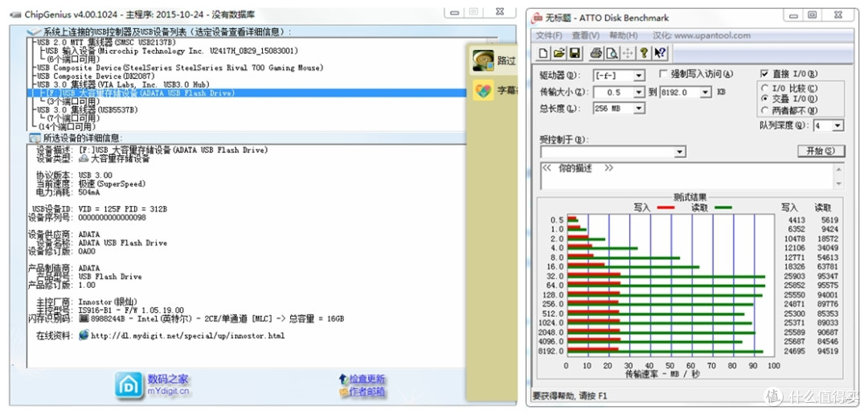Click the chip icon beside the flash ID code
Screen dimensions: 868x415
84,318
